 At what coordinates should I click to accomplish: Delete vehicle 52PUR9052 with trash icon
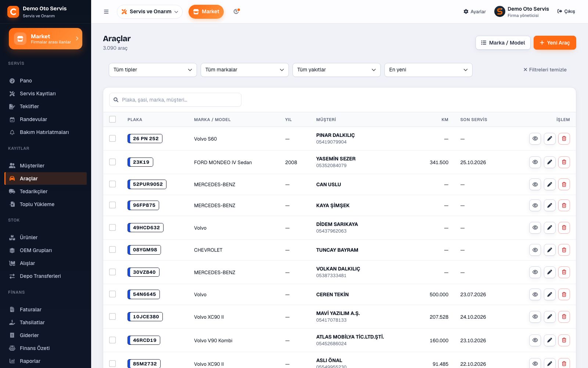(564, 184)
